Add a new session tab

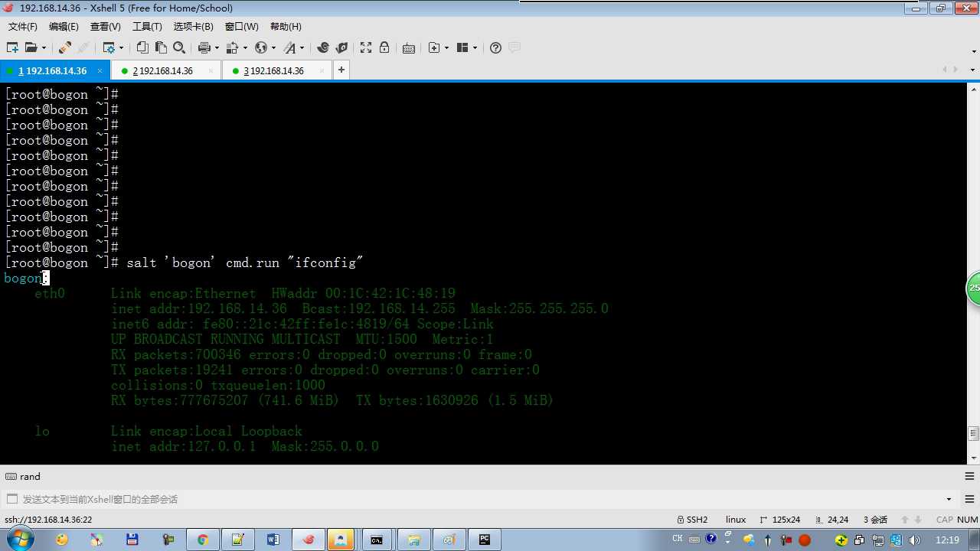341,70
